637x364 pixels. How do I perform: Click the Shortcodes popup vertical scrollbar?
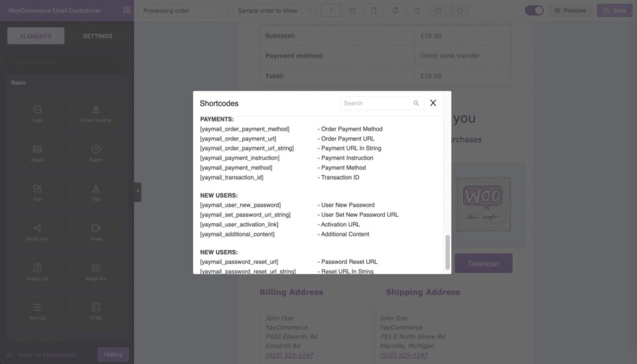coord(447,251)
